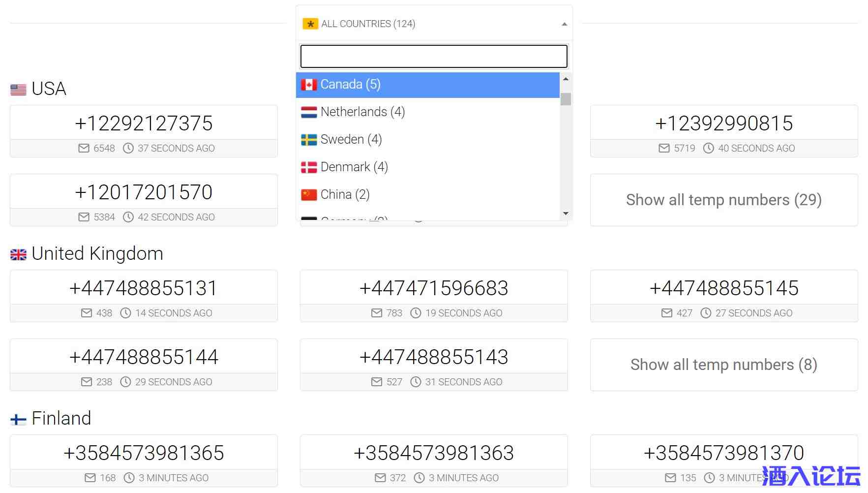Viewport: 868px width, 493px height.
Task: Click the USA flag icon
Action: (x=18, y=90)
